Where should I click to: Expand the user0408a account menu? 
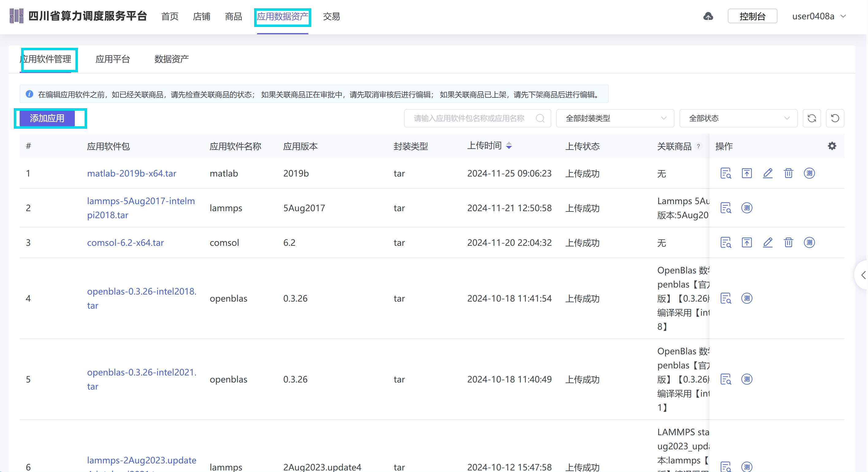point(819,16)
